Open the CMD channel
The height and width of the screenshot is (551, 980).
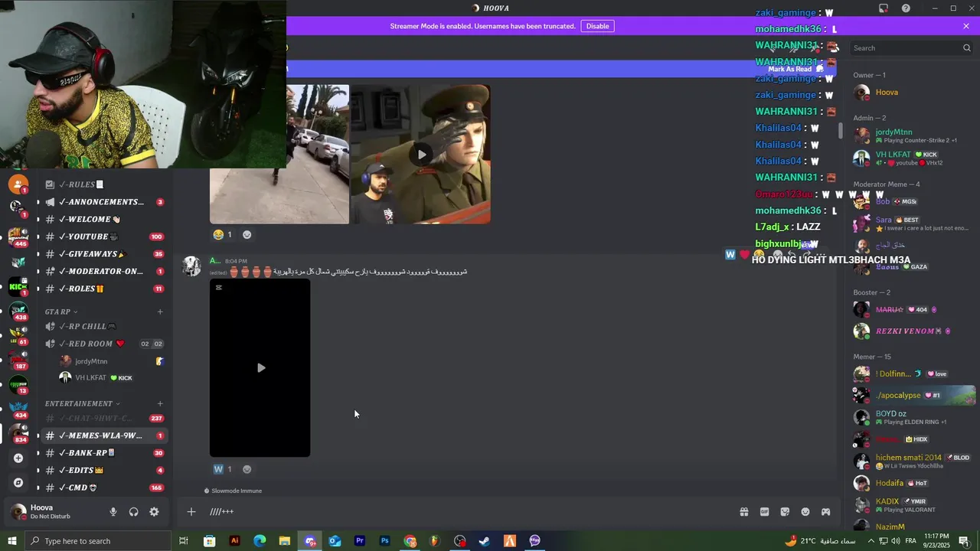coord(104,487)
